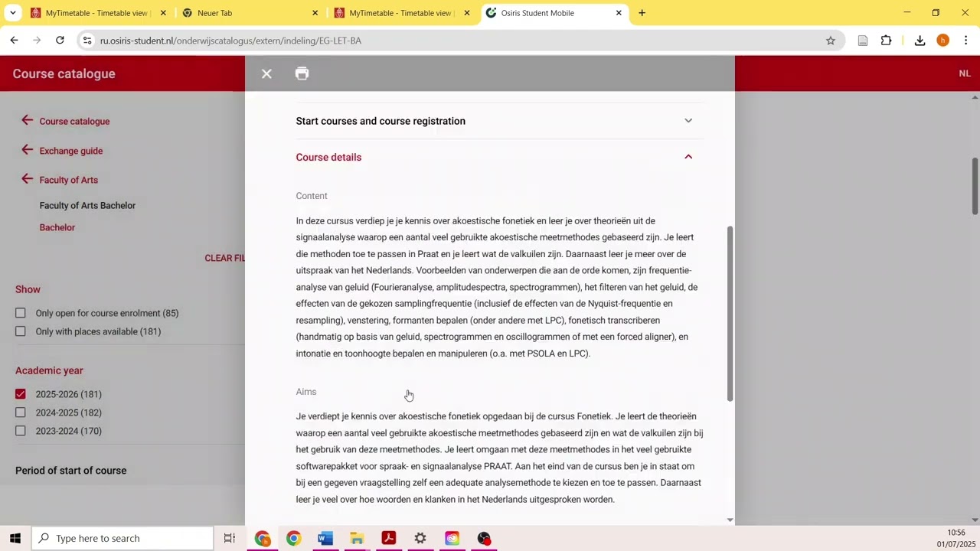View site information icon in address bar
The width and height of the screenshot is (980, 551).
pos(87,41)
